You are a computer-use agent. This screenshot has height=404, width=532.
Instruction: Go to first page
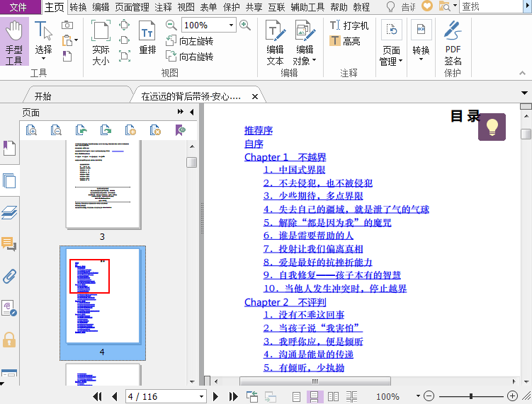[x=97, y=396]
